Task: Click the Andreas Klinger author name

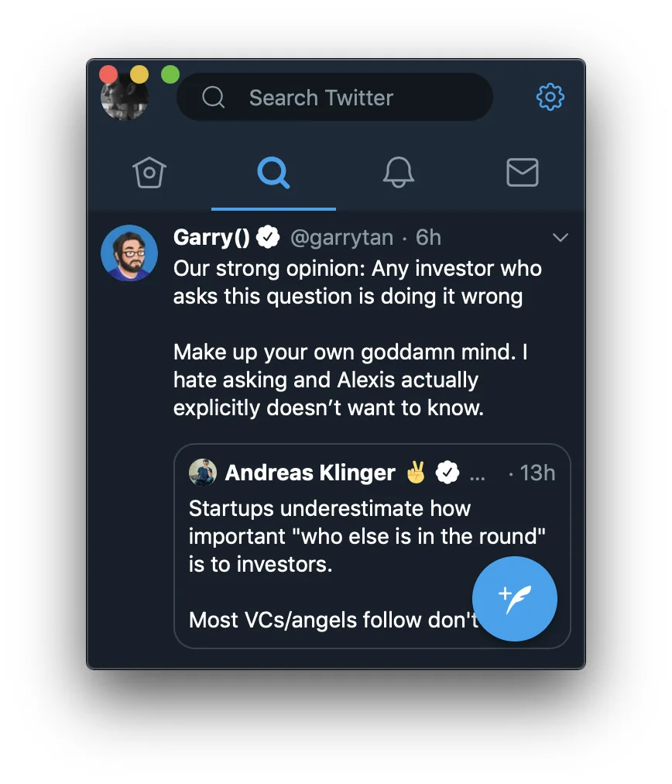Action: tap(310, 473)
